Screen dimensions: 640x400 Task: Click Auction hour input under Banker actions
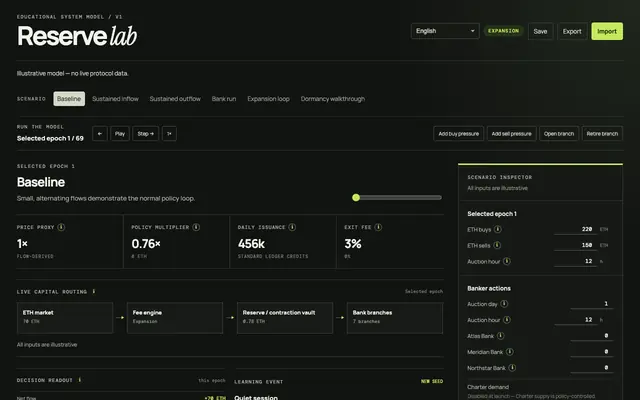click(575, 320)
